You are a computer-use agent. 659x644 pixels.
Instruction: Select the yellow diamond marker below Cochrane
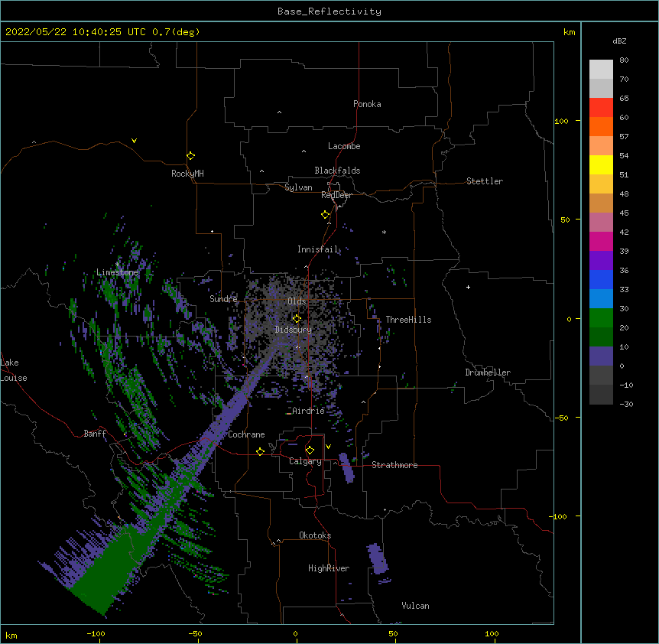tap(260, 451)
